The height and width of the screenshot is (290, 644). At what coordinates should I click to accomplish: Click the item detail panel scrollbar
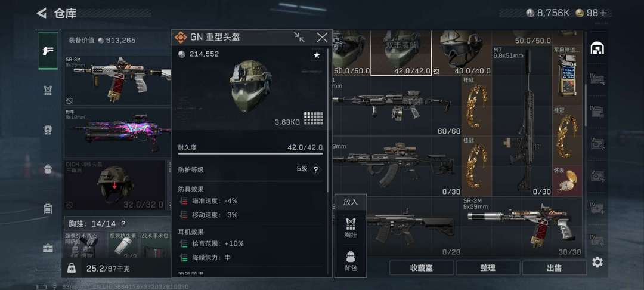[328, 121]
